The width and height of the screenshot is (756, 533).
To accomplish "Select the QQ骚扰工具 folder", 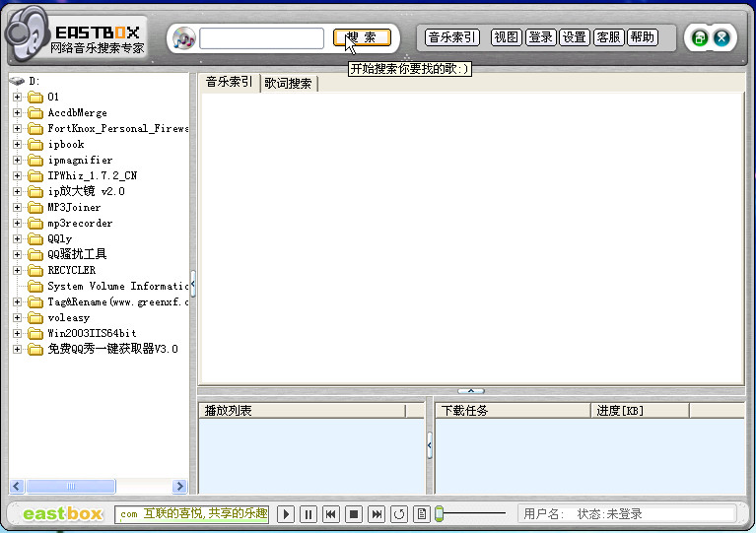I will (x=67, y=254).
